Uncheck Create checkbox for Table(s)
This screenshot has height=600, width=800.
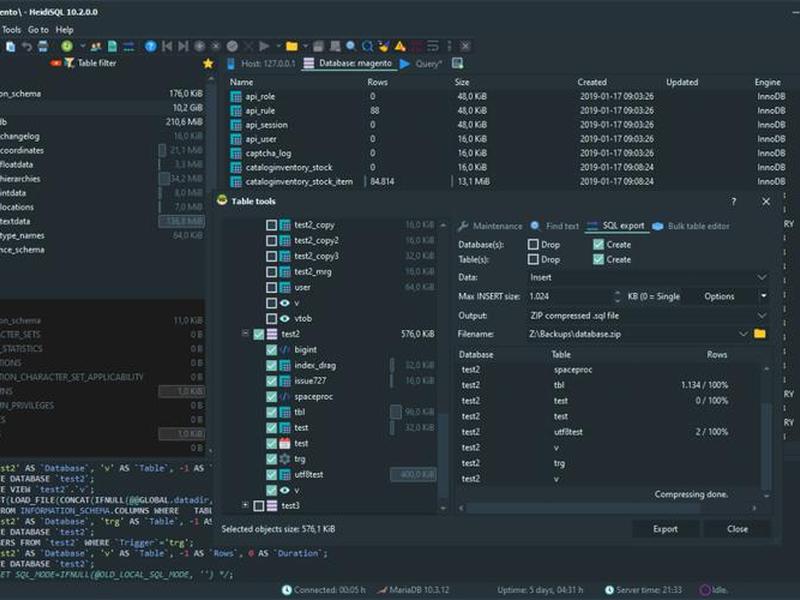click(x=598, y=259)
